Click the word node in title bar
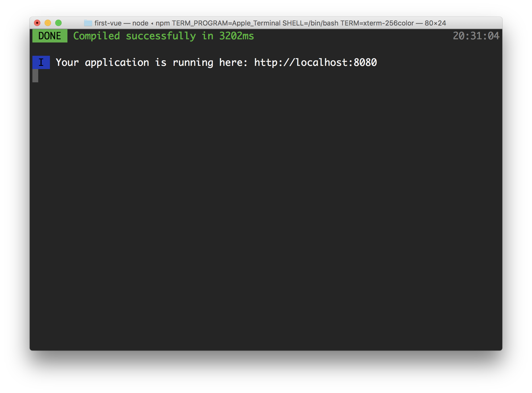The image size is (532, 393). 140,23
